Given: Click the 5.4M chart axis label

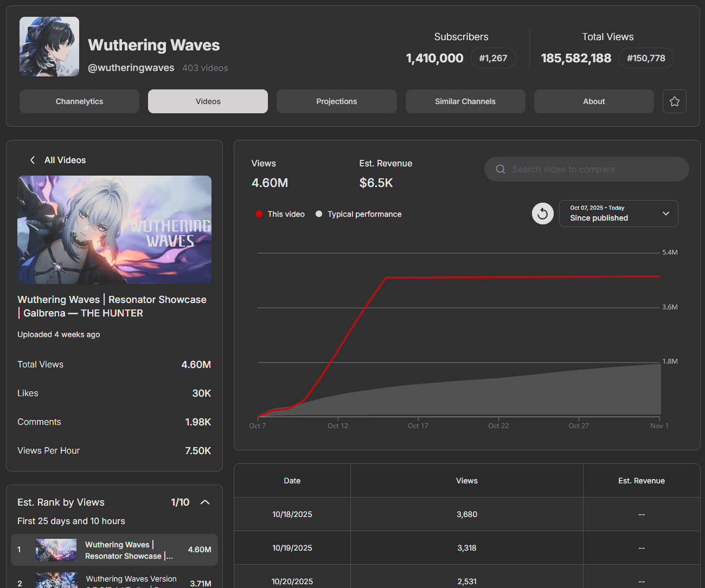Looking at the screenshot, I should point(670,253).
